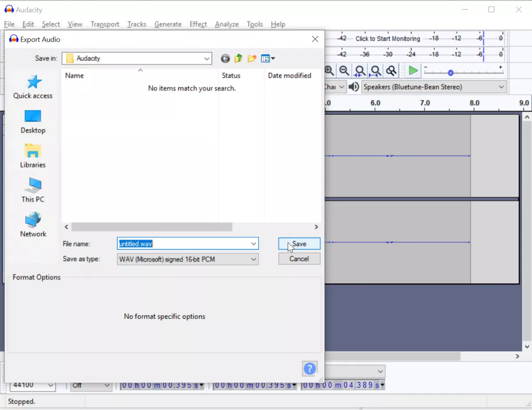The image size is (532, 410).
Task: Open the Edit menu
Action: tap(28, 24)
